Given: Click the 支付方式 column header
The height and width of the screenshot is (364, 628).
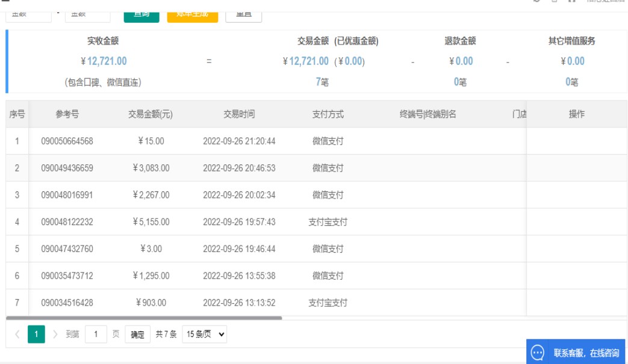Looking at the screenshot, I should coord(328,114).
